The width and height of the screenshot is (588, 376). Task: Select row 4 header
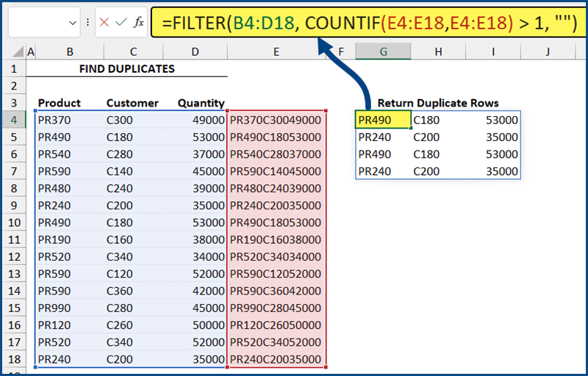(13, 120)
